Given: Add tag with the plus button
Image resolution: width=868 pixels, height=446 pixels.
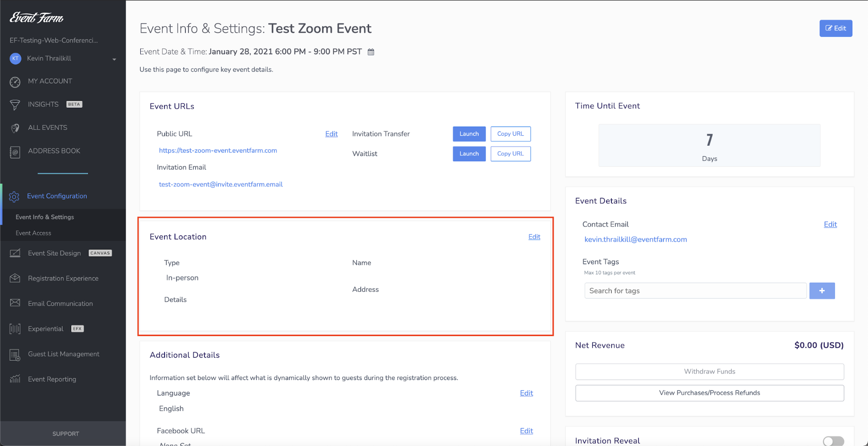Looking at the screenshot, I should (x=822, y=291).
